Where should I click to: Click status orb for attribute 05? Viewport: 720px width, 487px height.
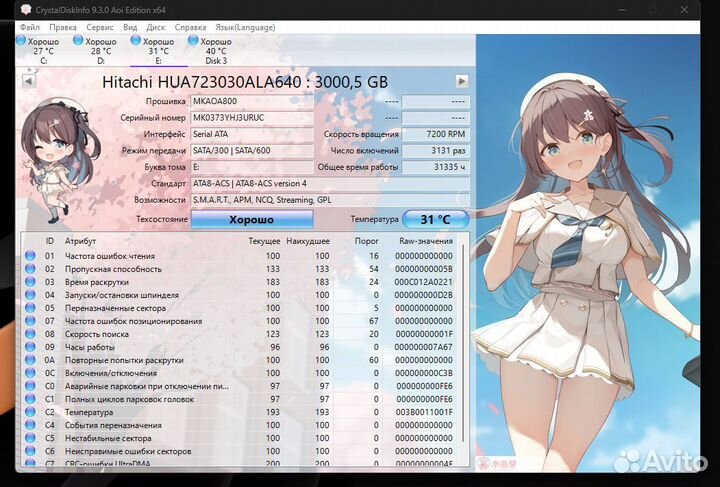click(30, 308)
